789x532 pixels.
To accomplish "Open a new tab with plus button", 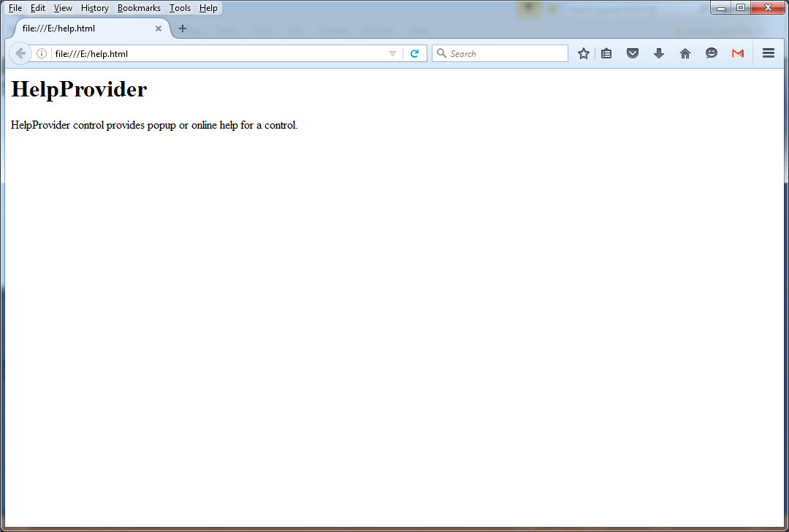I will click(183, 28).
